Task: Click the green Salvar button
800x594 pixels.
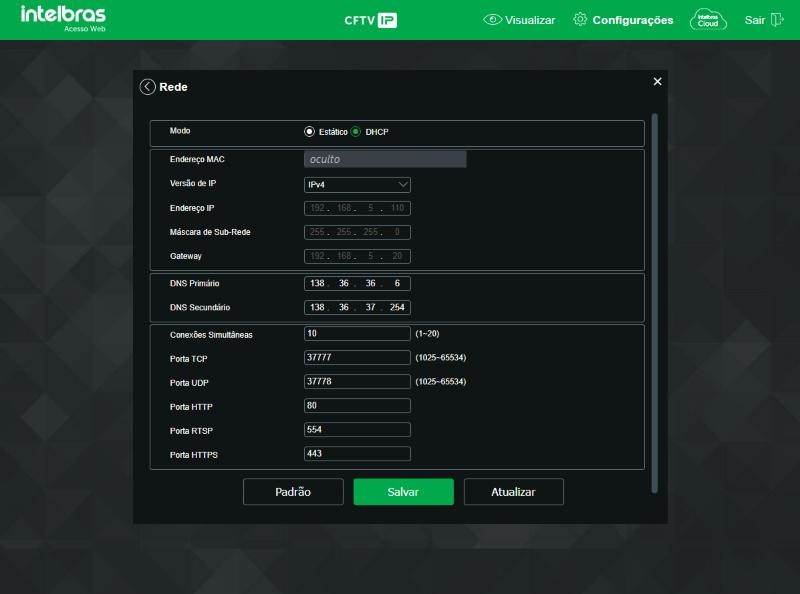Action: (404, 492)
